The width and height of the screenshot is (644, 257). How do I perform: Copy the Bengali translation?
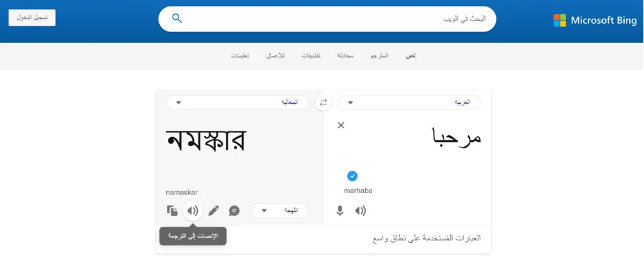[172, 211]
